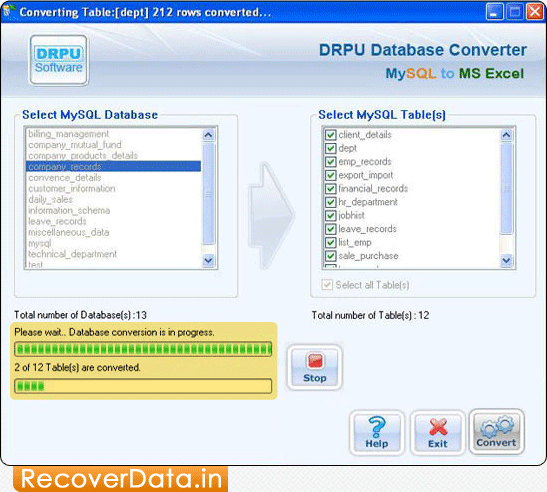This screenshot has height=492, width=547.
Task: Click the database list scrollbar thumb
Action: click(x=208, y=194)
